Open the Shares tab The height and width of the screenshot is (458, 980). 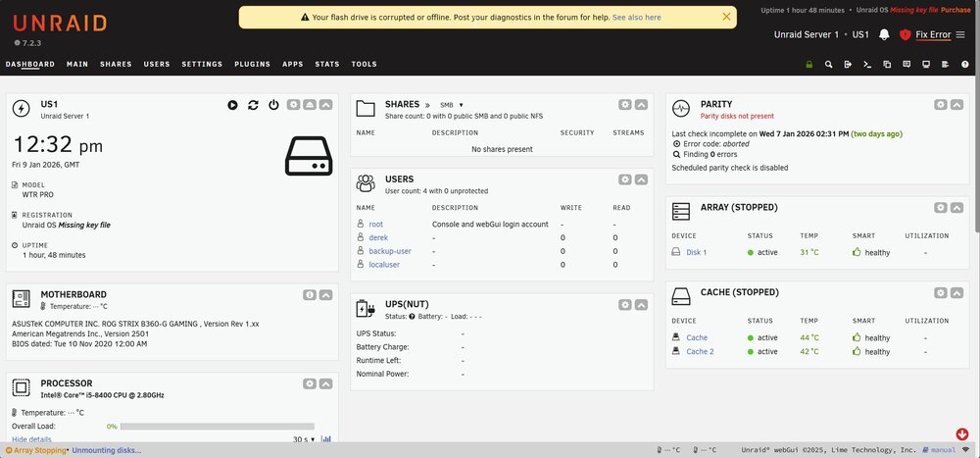(117, 64)
